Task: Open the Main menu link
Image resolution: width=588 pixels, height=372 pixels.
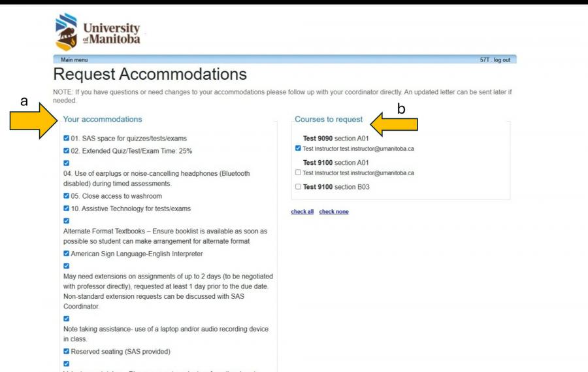Action: pos(74,59)
